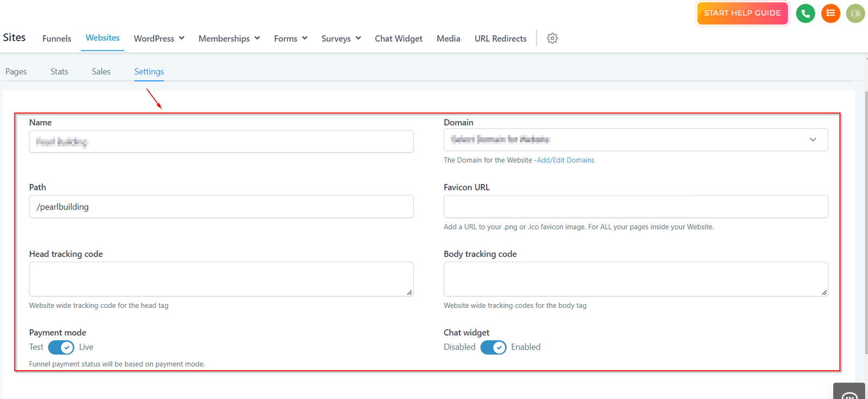Open the Forms dropdown menu
The image size is (868, 399).
[290, 39]
